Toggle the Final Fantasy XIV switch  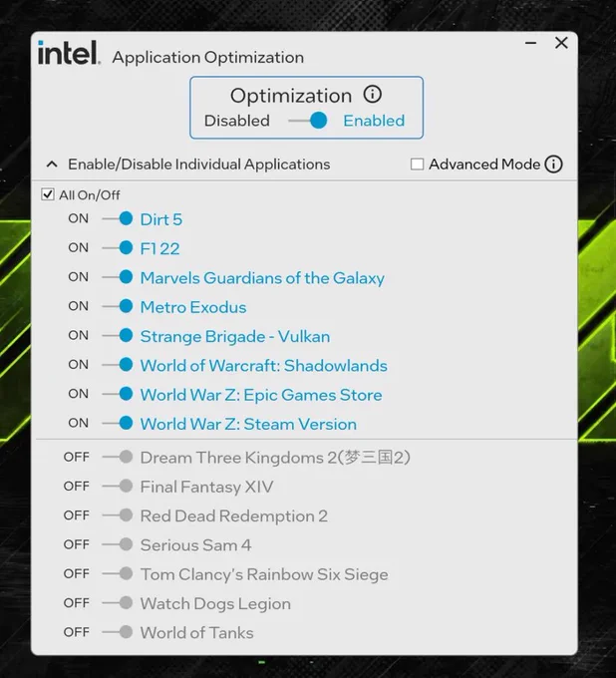118,486
